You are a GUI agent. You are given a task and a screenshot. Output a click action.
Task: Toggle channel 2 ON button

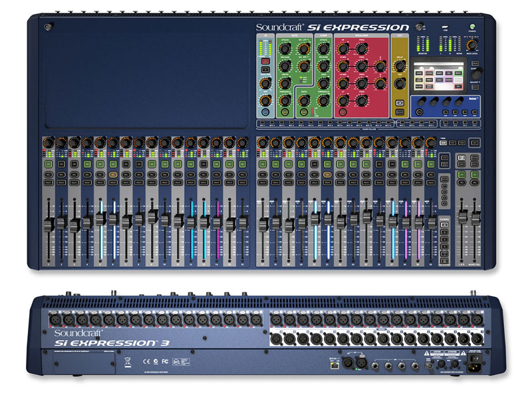61,164
